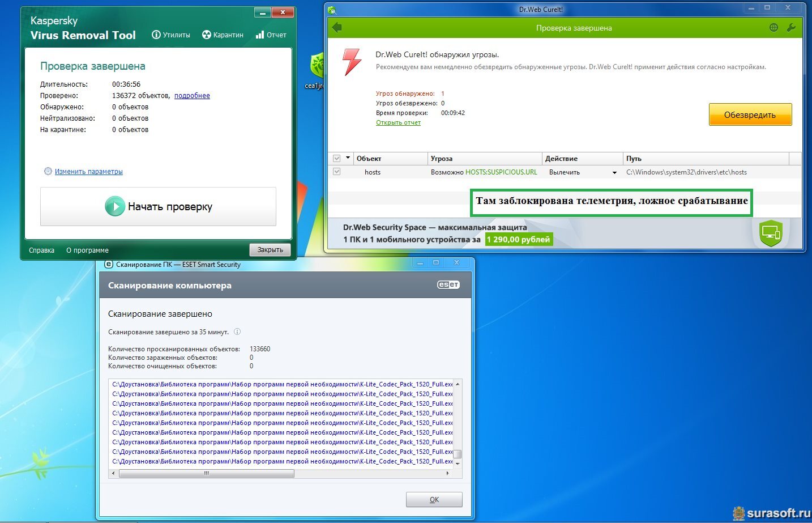Select the 133660 scanned objects count in ESET
Image resolution: width=812 pixels, height=523 pixels.
(x=260, y=349)
